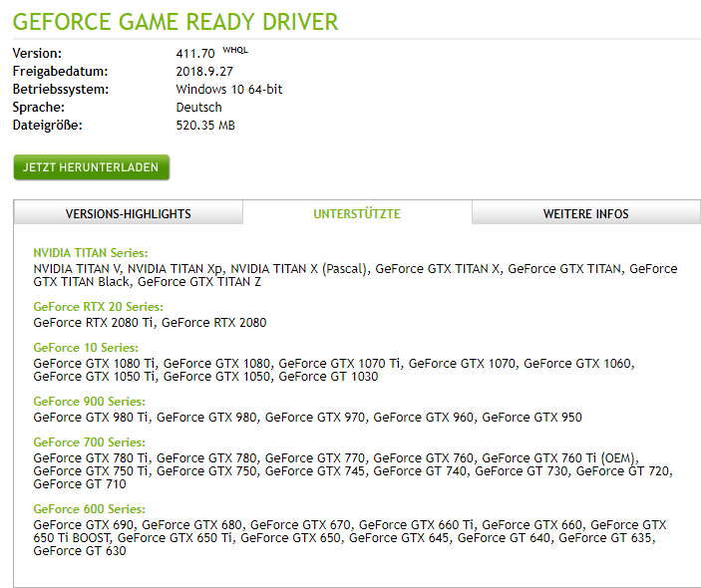Click GeForce GTX 1080 Ti entry
Screen dimensions: 701x588
tap(94, 363)
